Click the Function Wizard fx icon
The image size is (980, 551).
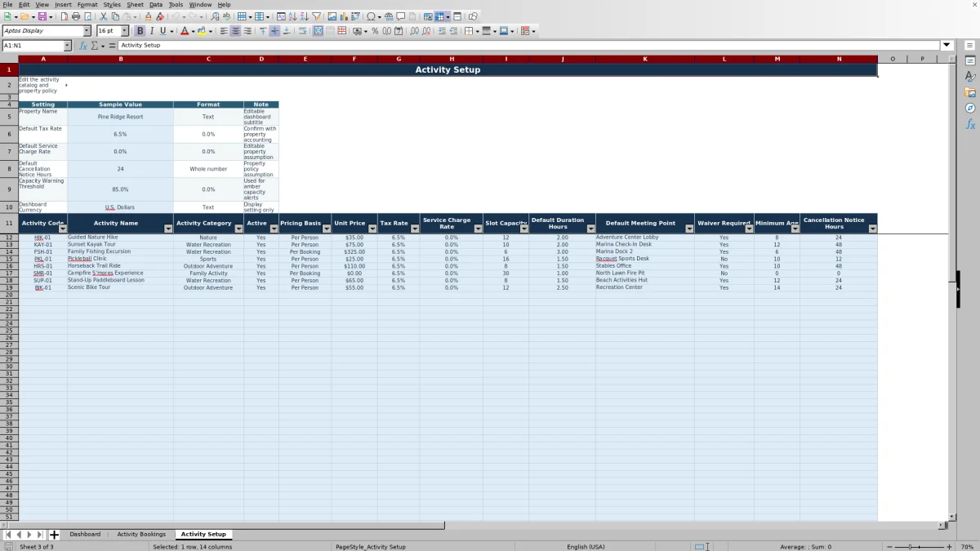click(83, 46)
